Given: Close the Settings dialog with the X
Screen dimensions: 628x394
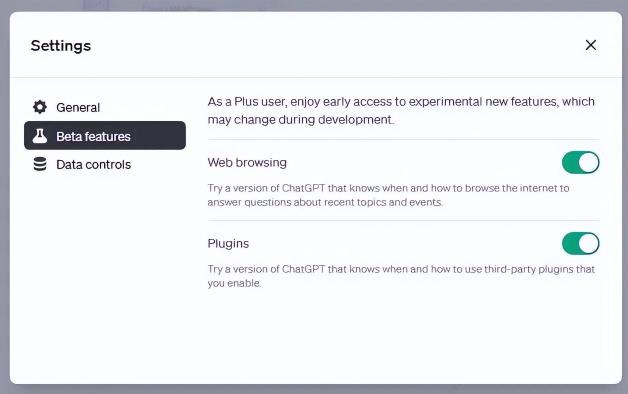Looking at the screenshot, I should tap(590, 45).
